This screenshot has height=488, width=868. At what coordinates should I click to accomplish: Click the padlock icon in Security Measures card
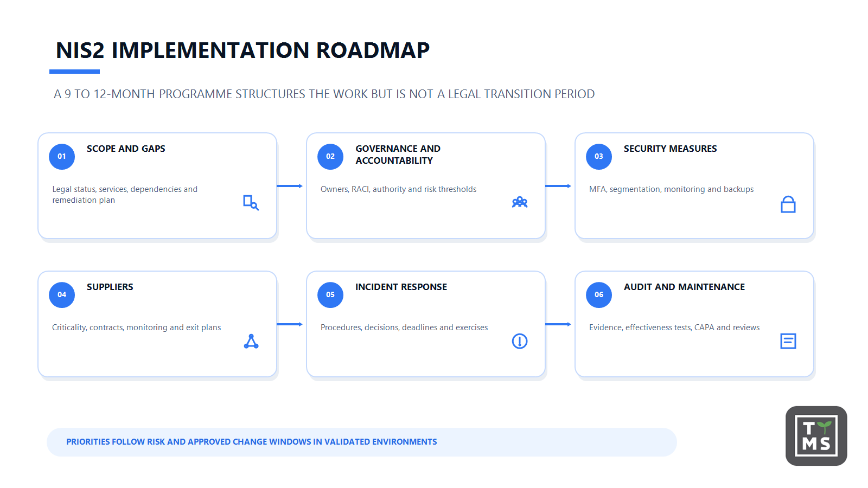coord(788,204)
